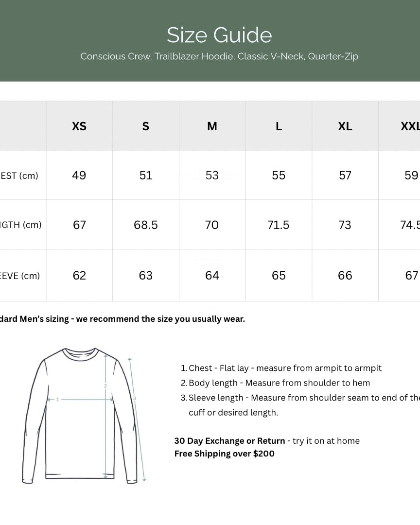Click the Free Shipping over $200 text
The width and height of the screenshot is (420, 525).
point(225,454)
